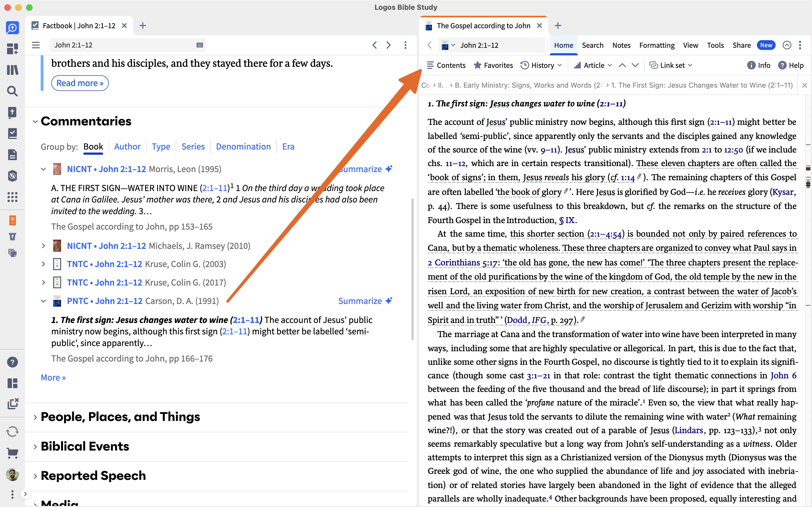The height and width of the screenshot is (507, 812).
Task: Click the Close All panels icon
Action: point(13,404)
